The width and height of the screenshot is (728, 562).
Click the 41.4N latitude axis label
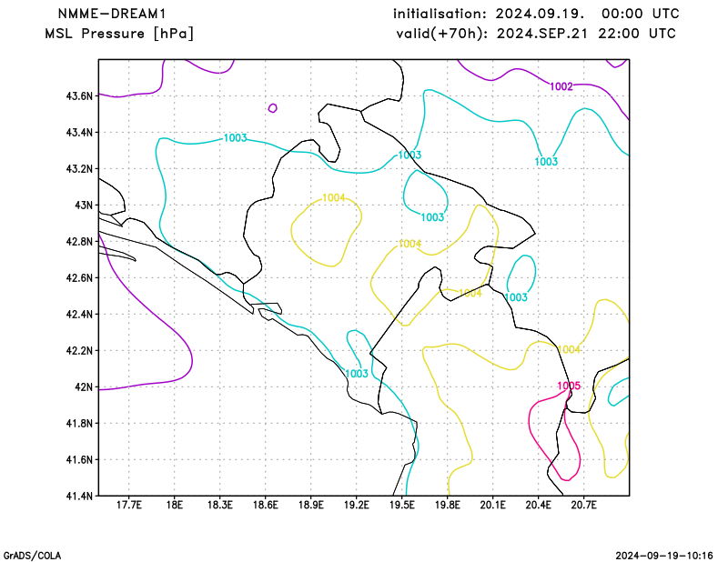80,497
